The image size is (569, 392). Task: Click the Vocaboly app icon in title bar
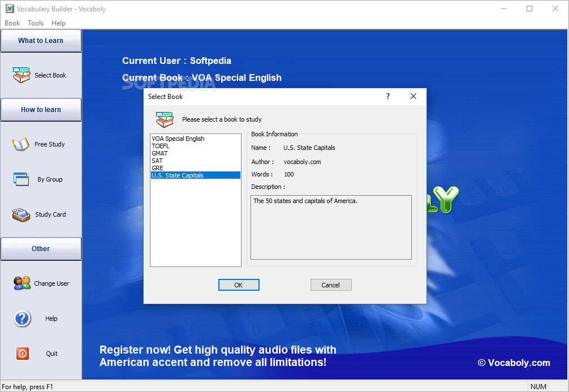10,8
